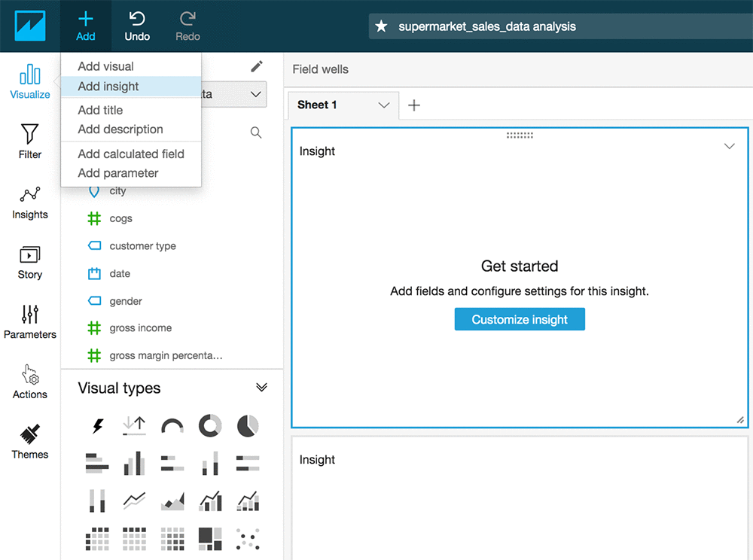This screenshot has width=753, height=560.
Task: Select the pie chart visual type
Action: click(x=247, y=425)
